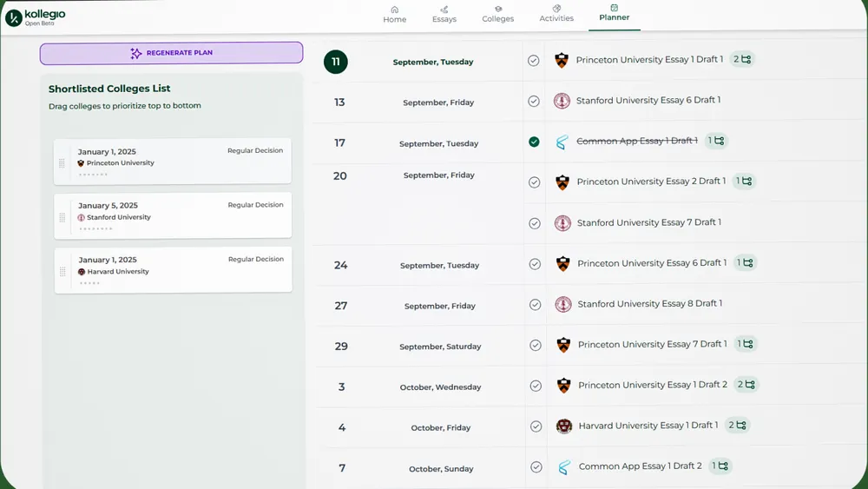Click the Regenerate Plan button
Image resolution: width=868 pixels, height=489 pixels.
pyautogui.click(x=171, y=53)
